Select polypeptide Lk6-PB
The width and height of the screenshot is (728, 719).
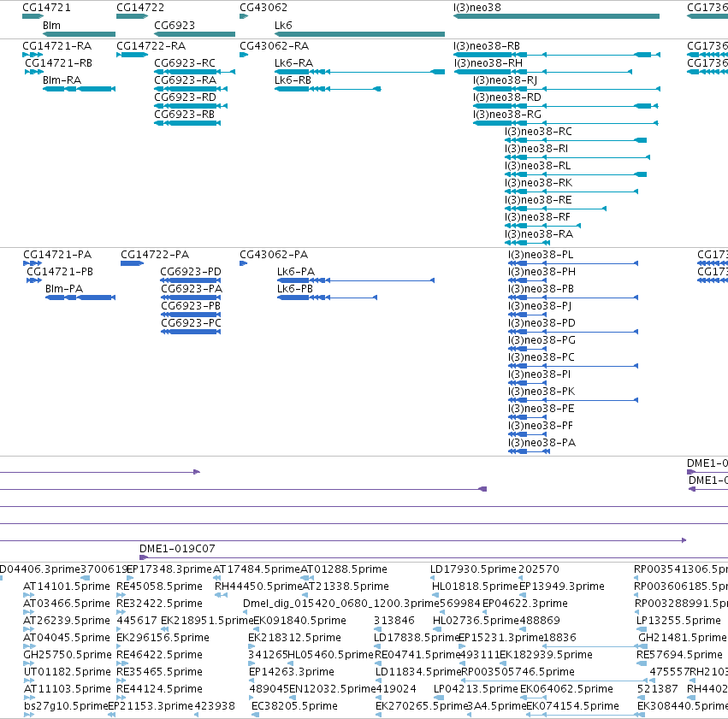click(x=295, y=289)
